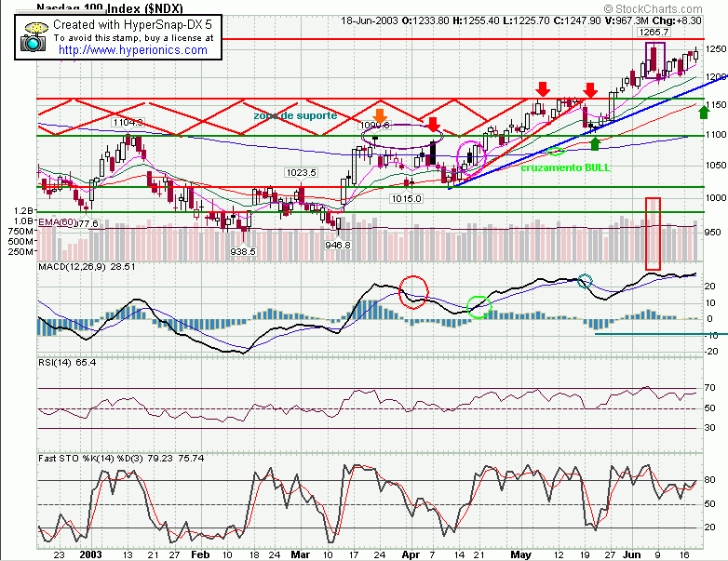This screenshot has height=561, width=728.
Task: Click the 16 date label after Jun
Action: point(685,555)
